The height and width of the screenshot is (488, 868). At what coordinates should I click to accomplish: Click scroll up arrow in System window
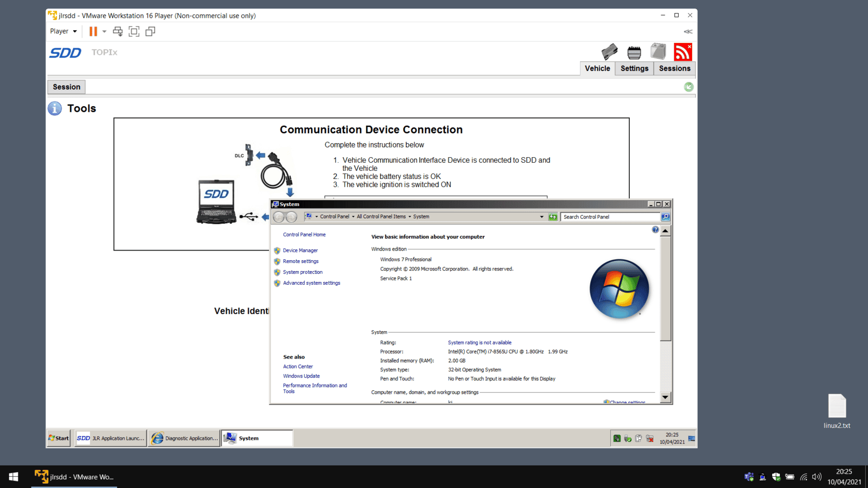click(x=665, y=230)
